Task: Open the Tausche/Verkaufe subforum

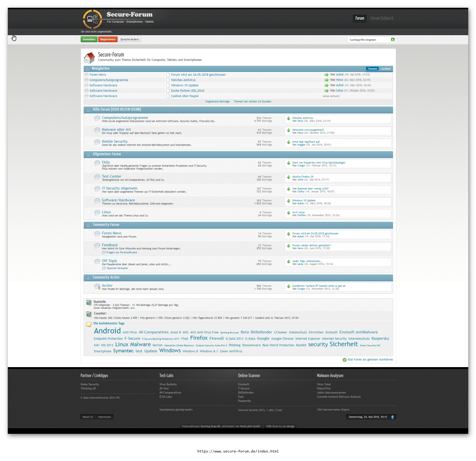Action: pos(117,268)
